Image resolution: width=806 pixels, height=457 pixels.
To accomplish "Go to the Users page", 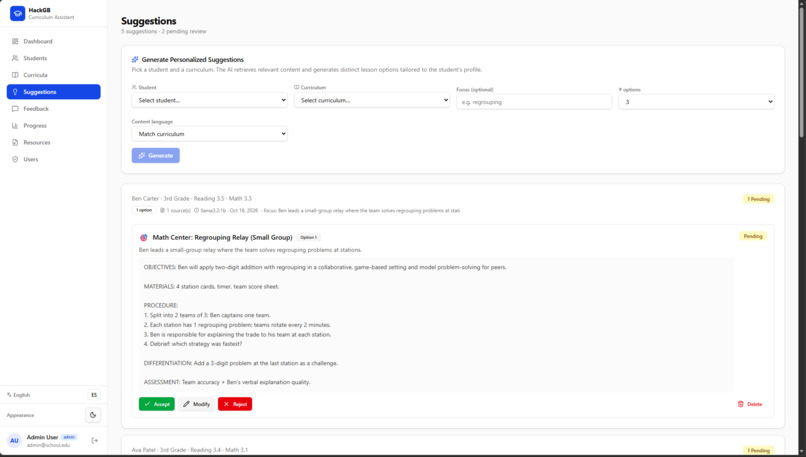I will tap(53, 159).
